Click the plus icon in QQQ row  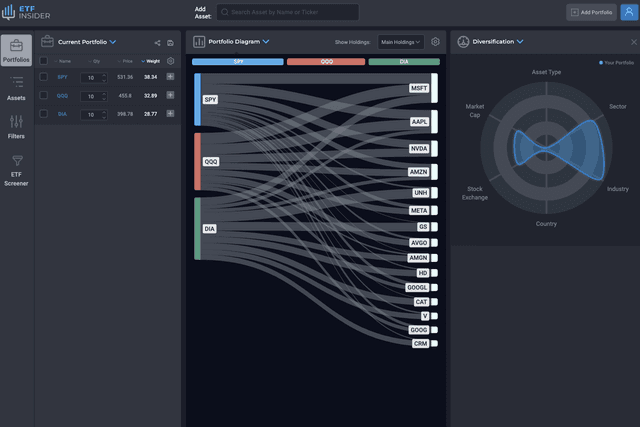click(x=170, y=95)
